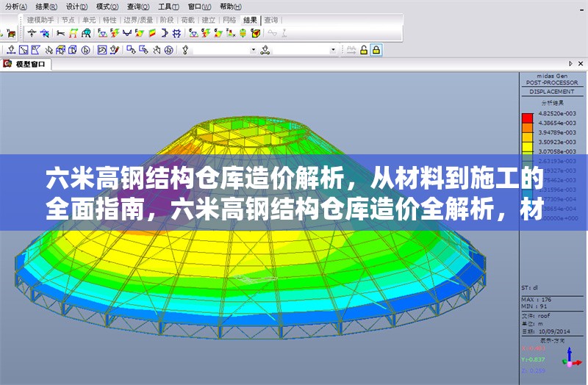This screenshot has height=385, width=588.
Task: Select the 模型窗口 document tab
Action: click(26, 64)
